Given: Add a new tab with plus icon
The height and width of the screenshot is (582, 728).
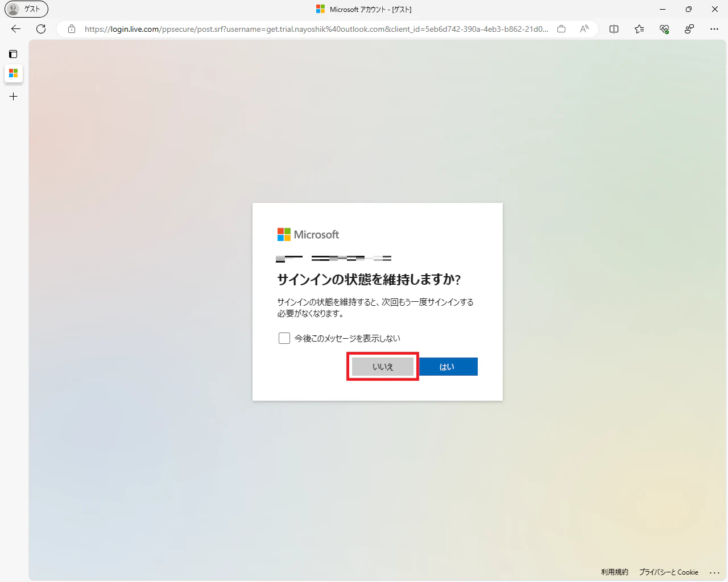Looking at the screenshot, I should point(14,97).
